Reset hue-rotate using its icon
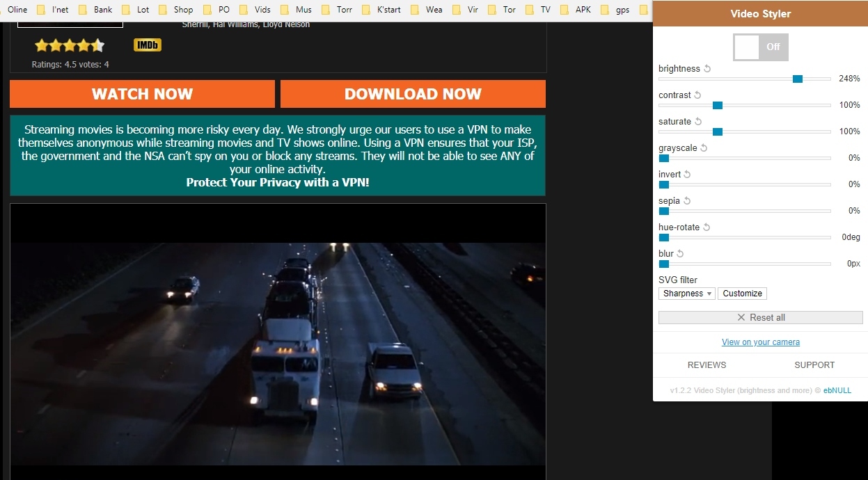The image size is (868, 480). [707, 227]
